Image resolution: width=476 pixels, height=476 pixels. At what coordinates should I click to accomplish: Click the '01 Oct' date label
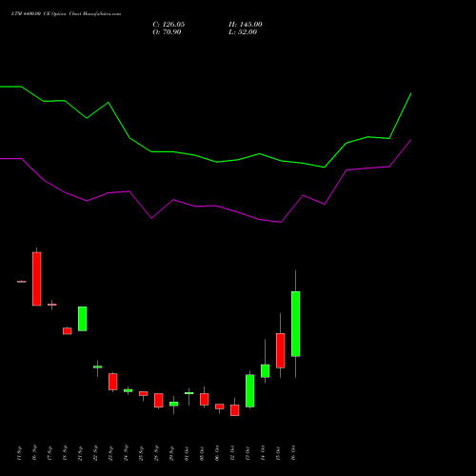coord(187,453)
